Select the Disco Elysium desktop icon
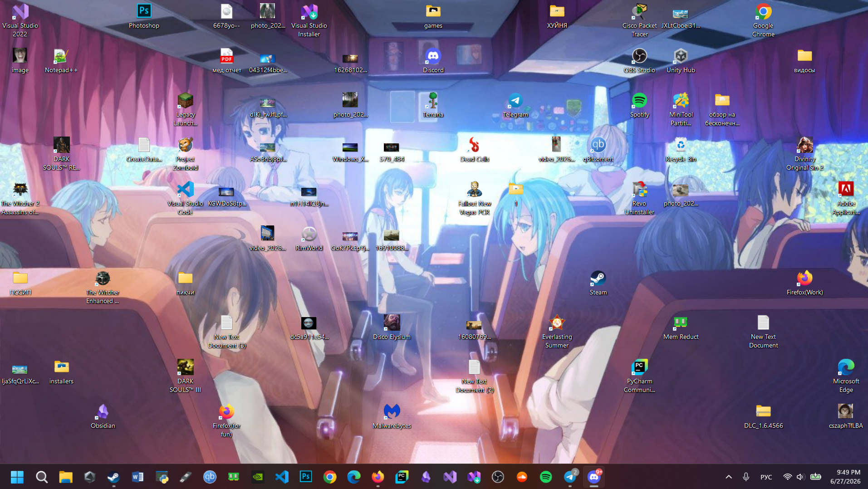 tap(392, 328)
